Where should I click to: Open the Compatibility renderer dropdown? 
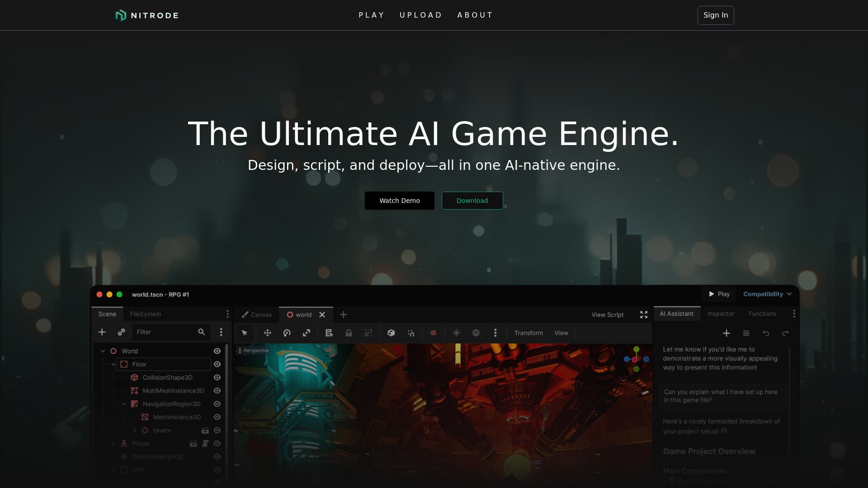(x=767, y=294)
